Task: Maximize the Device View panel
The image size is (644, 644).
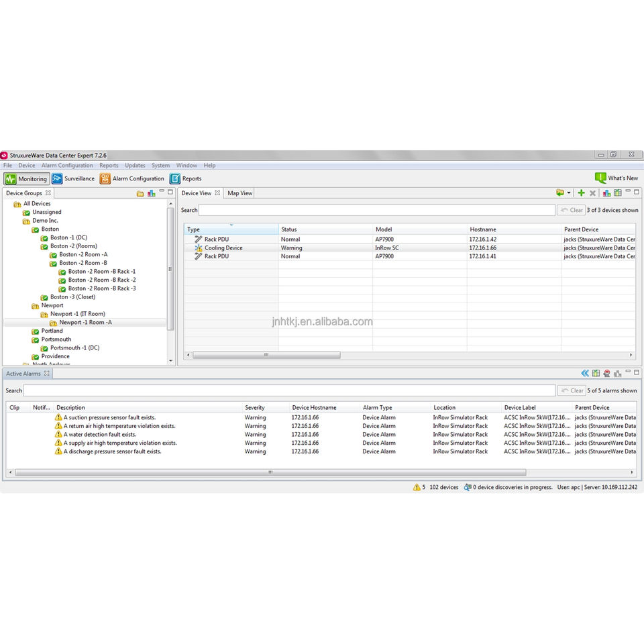Action: pyautogui.click(x=637, y=192)
